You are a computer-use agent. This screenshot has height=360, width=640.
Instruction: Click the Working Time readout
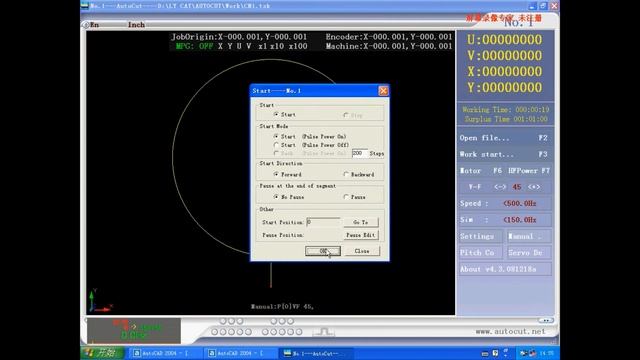[x=505, y=109]
